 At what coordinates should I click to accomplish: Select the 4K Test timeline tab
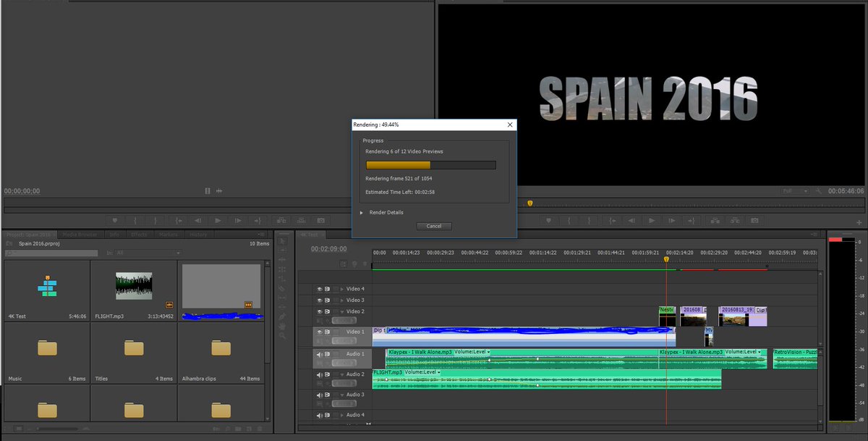(x=312, y=235)
